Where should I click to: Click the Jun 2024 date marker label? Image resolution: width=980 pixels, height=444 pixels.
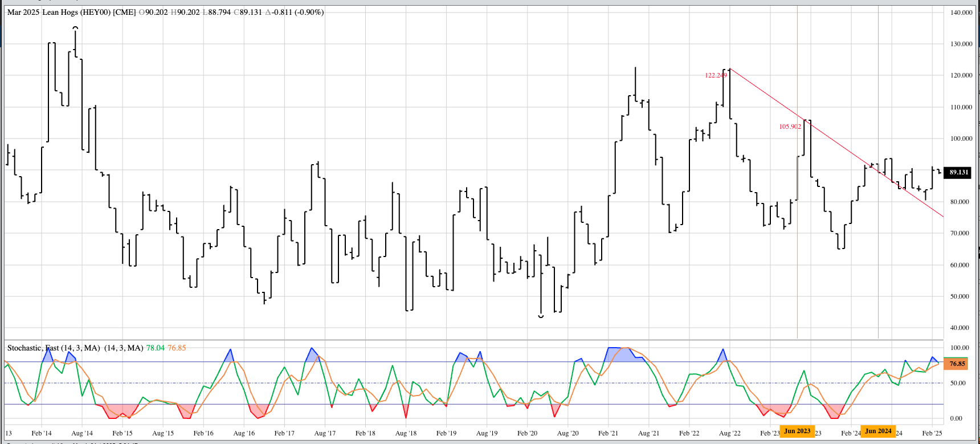point(878,431)
